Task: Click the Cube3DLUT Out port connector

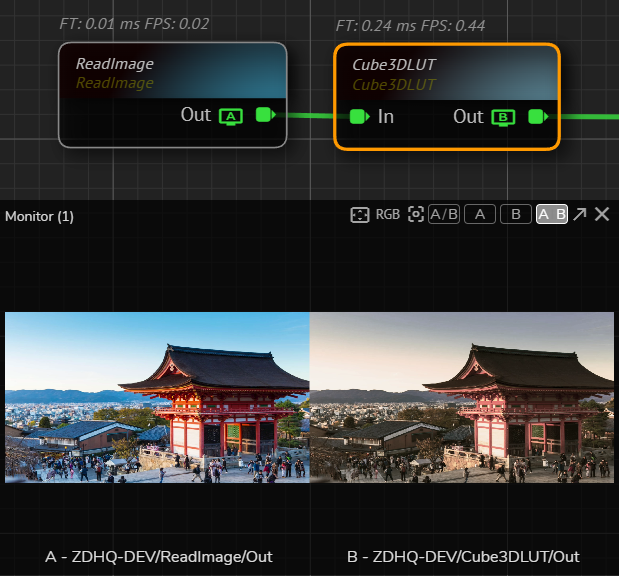Action: pyautogui.click(x=538, y=116)
